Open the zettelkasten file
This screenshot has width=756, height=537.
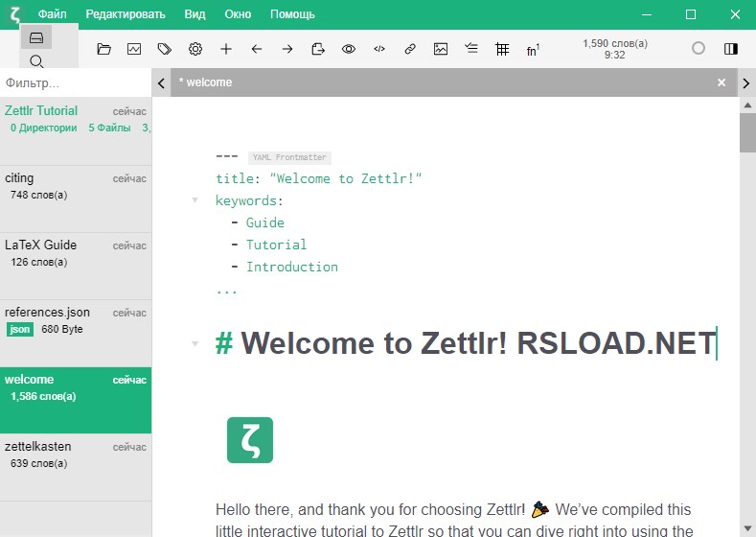click(76, 467)
